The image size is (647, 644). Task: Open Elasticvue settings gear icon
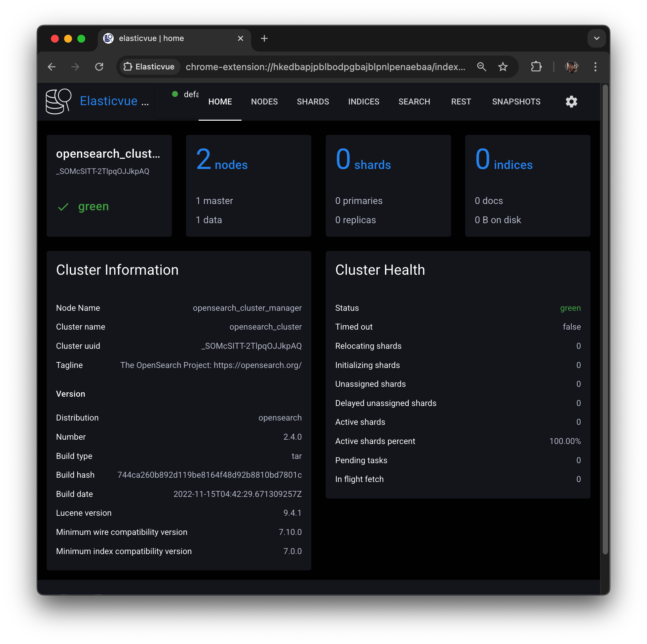click(x=571, y=101)
